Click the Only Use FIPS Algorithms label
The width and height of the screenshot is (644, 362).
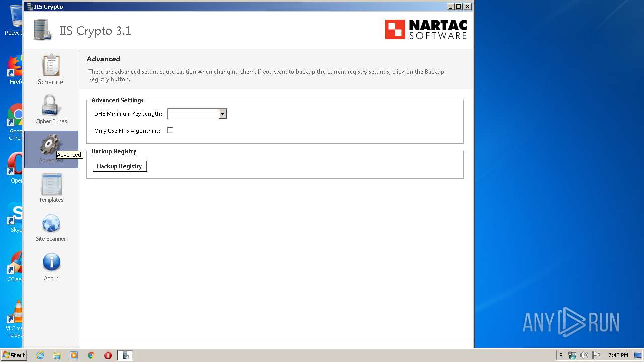click(127, 131)
